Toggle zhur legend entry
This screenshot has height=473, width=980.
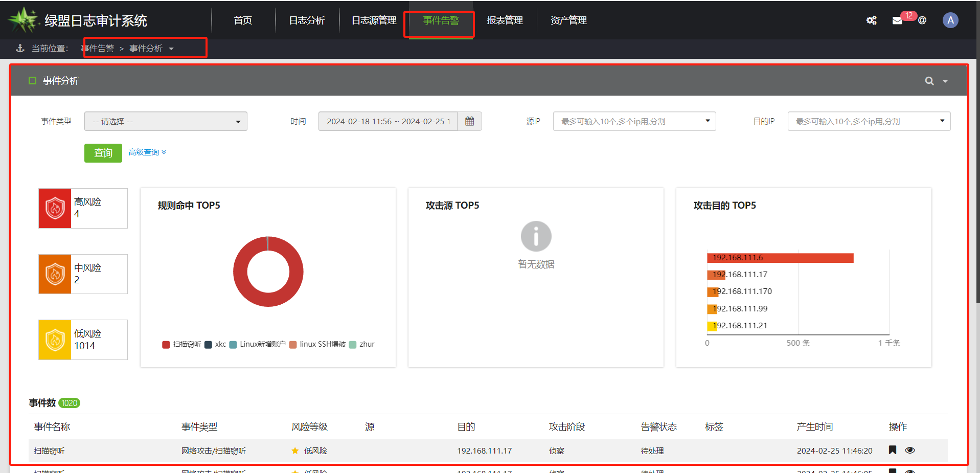coord(362,344)
